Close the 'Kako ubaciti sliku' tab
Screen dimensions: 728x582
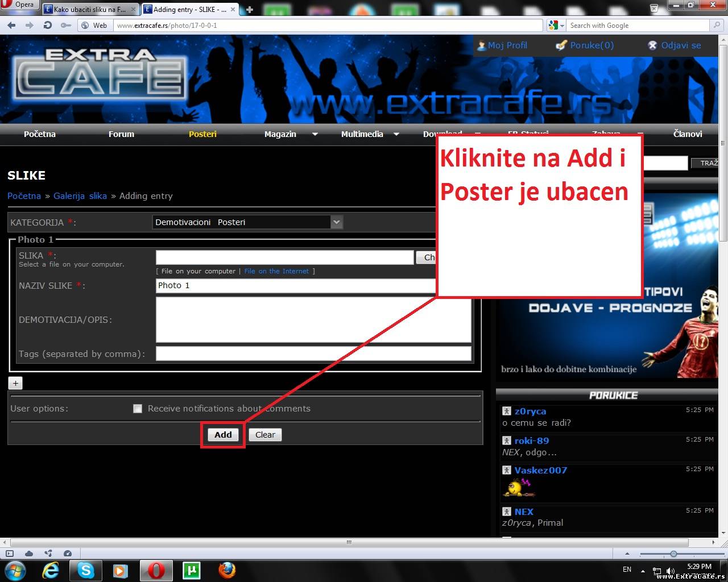(x=134, y=10)
